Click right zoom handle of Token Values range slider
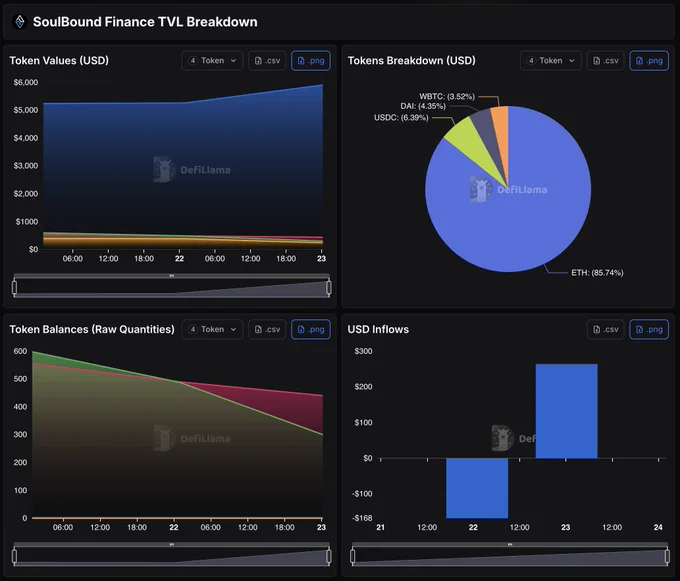The image size is (680, 581). coord(329,287)
